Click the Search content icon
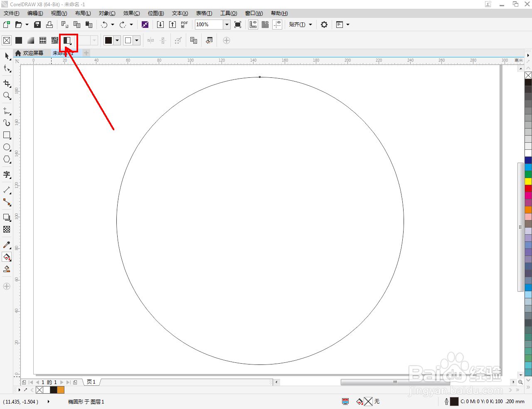Image resolution: width=532 pixels, height=409 pixels. 145,25
